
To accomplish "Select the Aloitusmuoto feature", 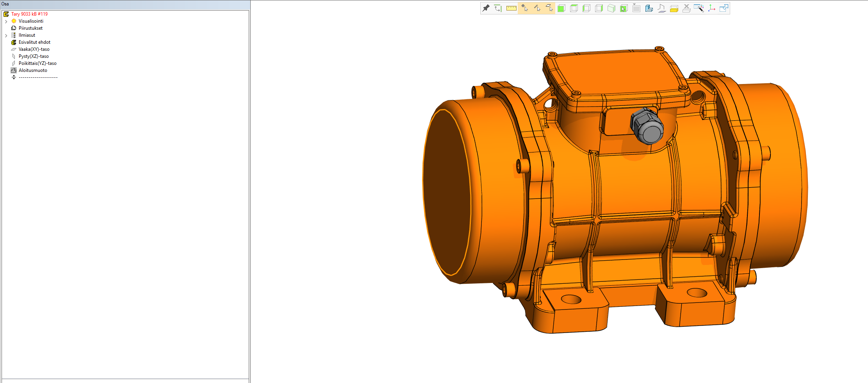I will click(x=33, y=70).
